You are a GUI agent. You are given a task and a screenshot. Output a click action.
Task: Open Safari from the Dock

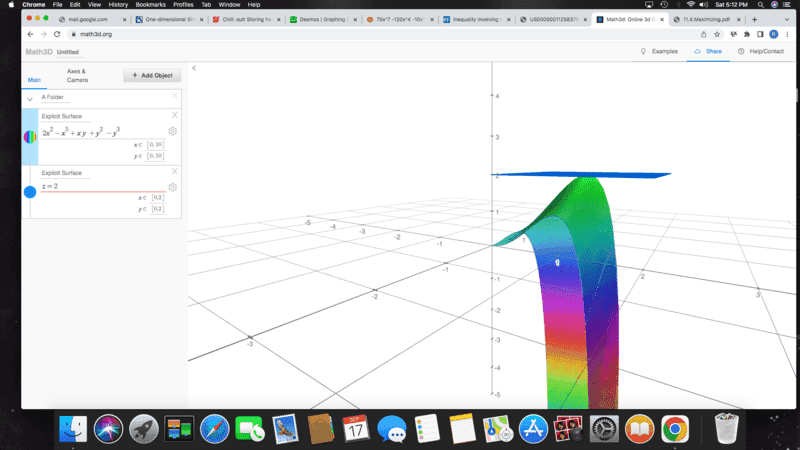pos(214,429)
